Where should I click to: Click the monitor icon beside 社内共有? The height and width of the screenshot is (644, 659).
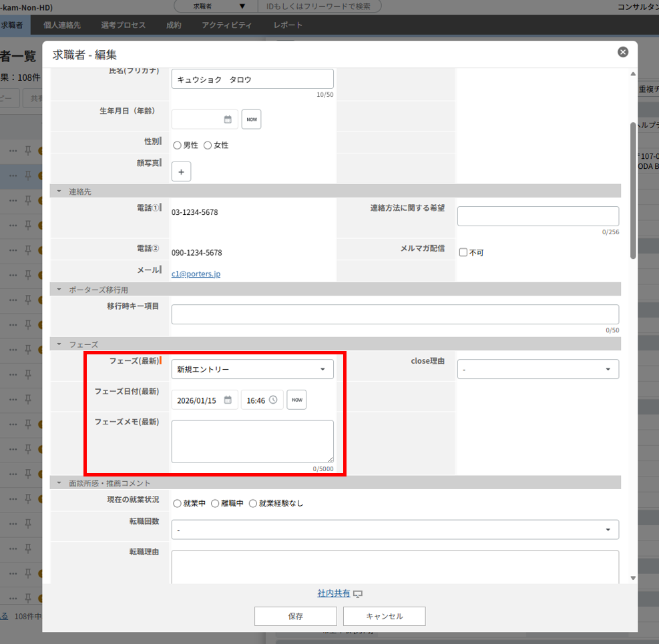pyautogui.click(x=358, y=594)
